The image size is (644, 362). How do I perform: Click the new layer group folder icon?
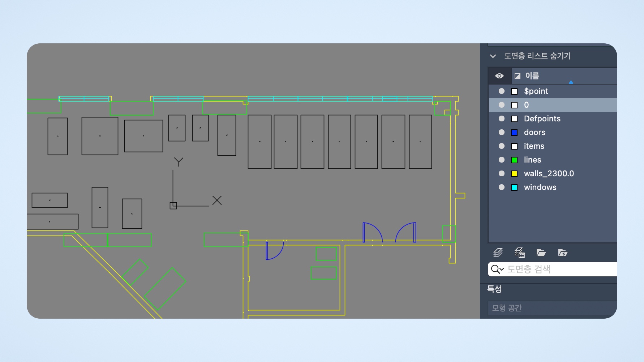pyautogui.click(x=541, y=253)
